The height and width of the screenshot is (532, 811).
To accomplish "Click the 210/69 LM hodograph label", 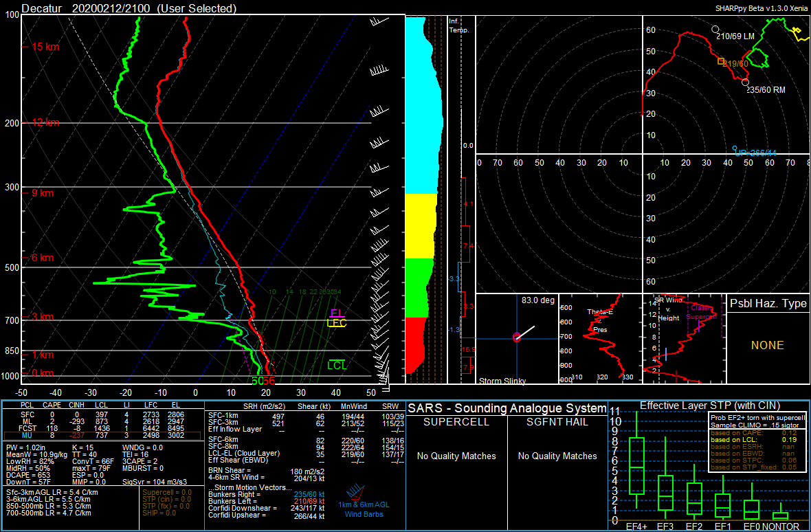I will point(735,36).
